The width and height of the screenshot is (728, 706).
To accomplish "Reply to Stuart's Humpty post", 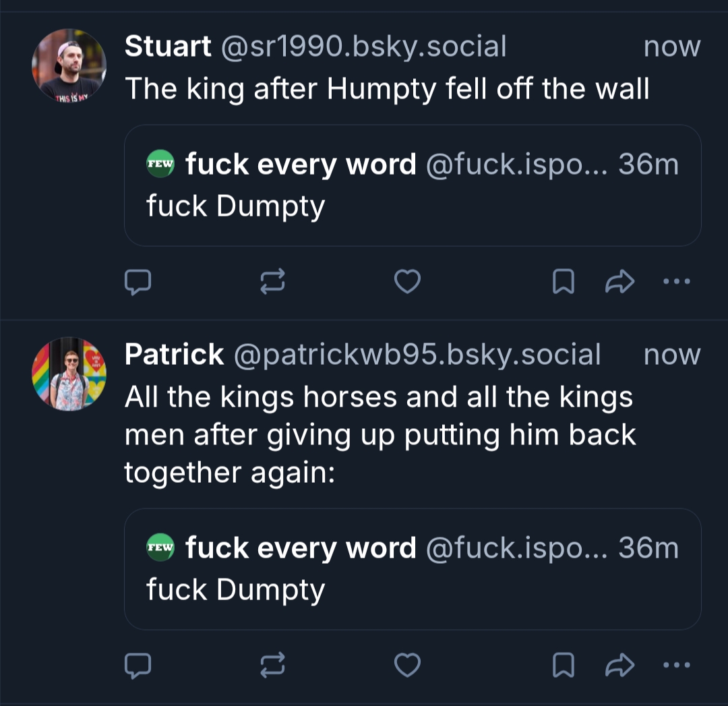I will pos(138,282).
